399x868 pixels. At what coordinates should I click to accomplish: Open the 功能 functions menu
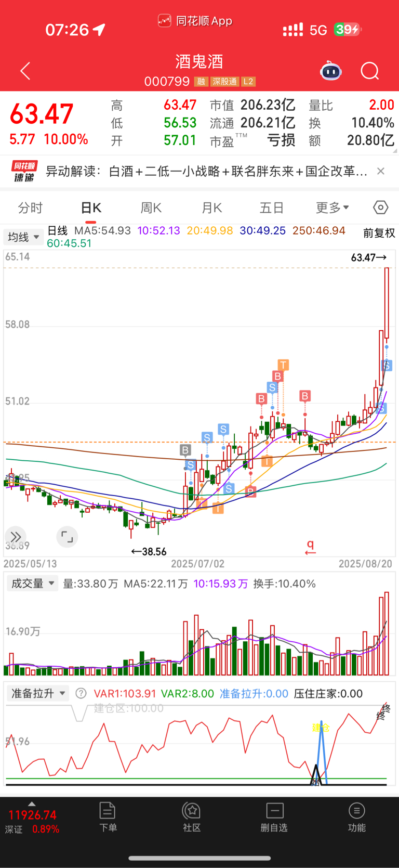point(357,817)
